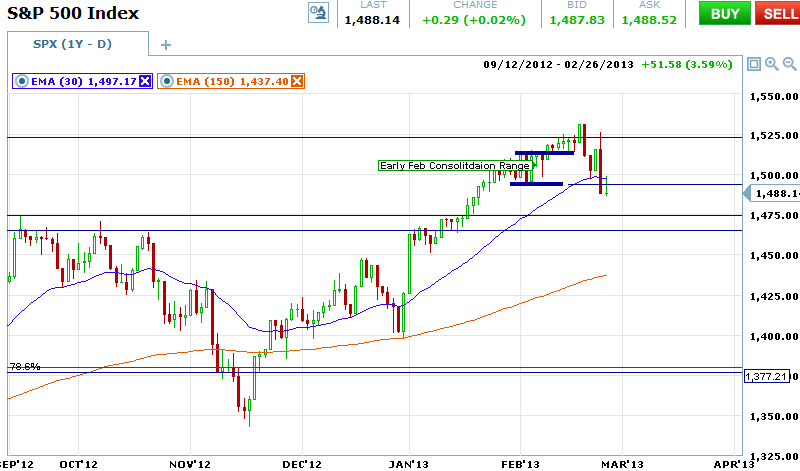Remove the EMA (30) indicator
800x471 pixels.
click(x=145, y=81)
